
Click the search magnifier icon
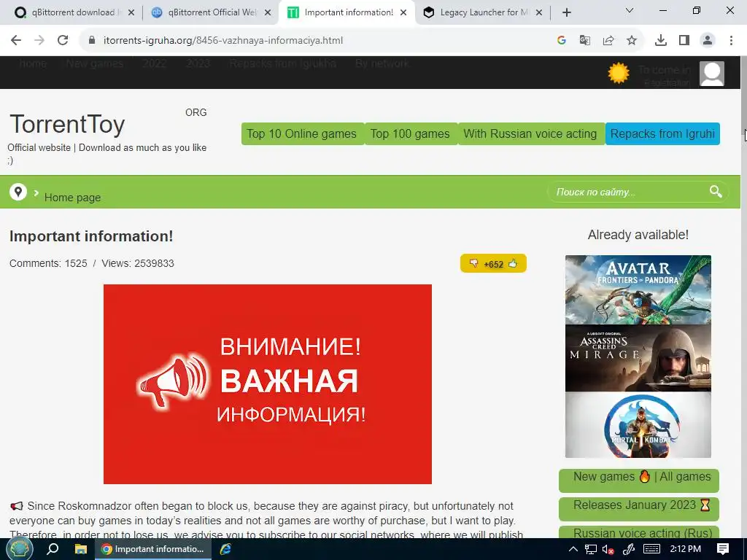click(716, 192)
